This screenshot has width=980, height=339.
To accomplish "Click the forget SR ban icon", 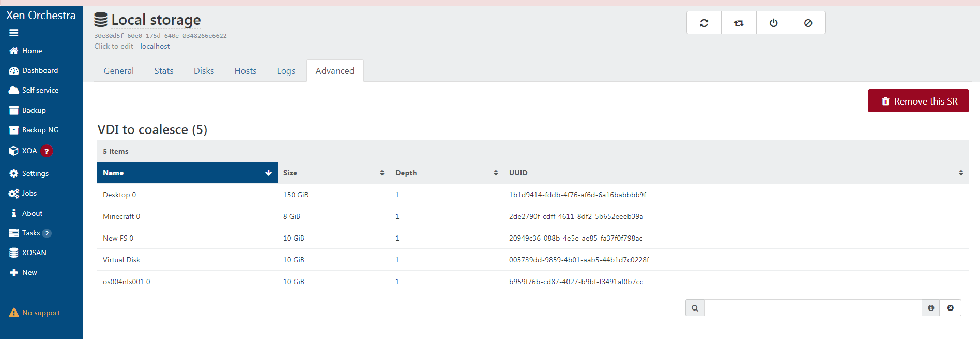I will (808, 23).
